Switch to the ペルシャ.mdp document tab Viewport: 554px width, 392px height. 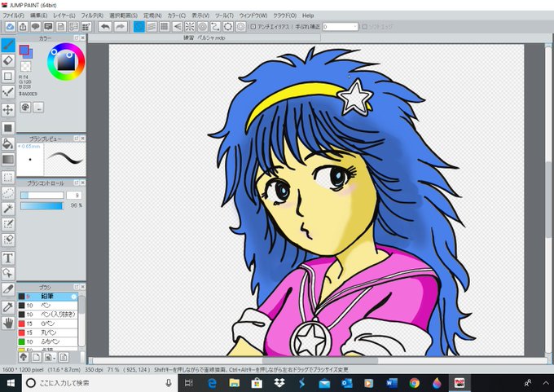(x=204, y=37)
